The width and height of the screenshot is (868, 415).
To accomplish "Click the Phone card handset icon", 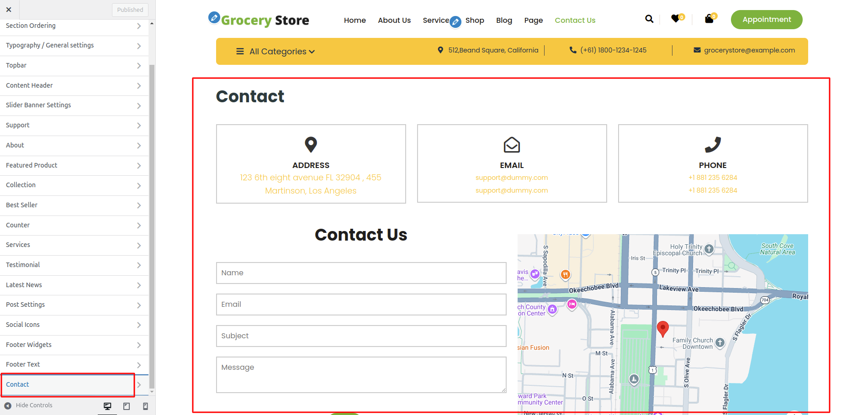I will point(713,145).
